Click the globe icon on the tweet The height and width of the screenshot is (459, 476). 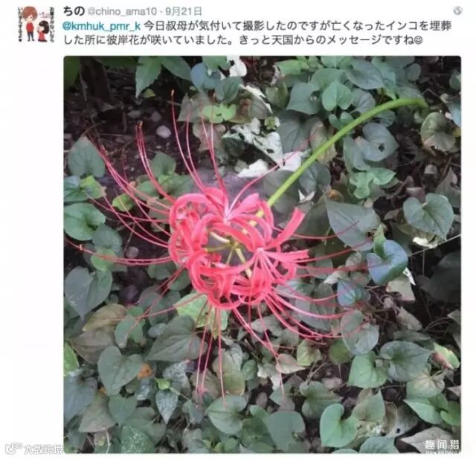(x=457, y=10)
